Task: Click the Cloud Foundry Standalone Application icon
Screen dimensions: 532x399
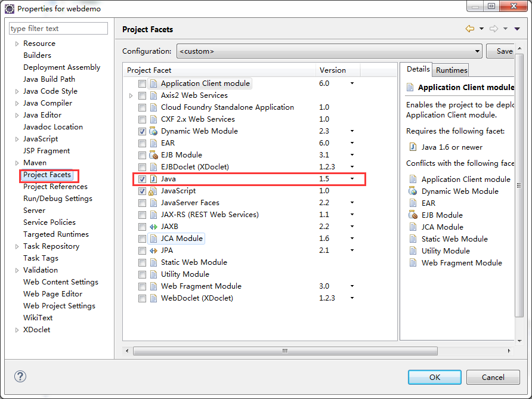Action: point(153,107)
